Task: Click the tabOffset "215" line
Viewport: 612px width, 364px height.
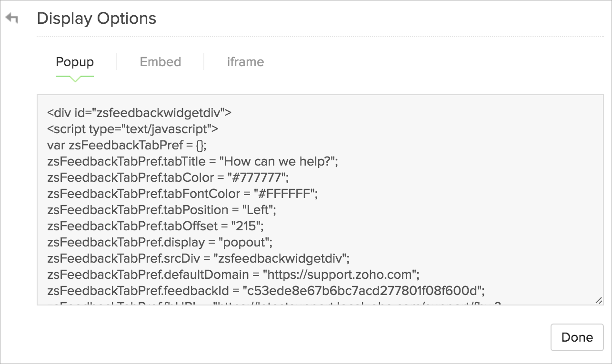Action: coord(155,226)
